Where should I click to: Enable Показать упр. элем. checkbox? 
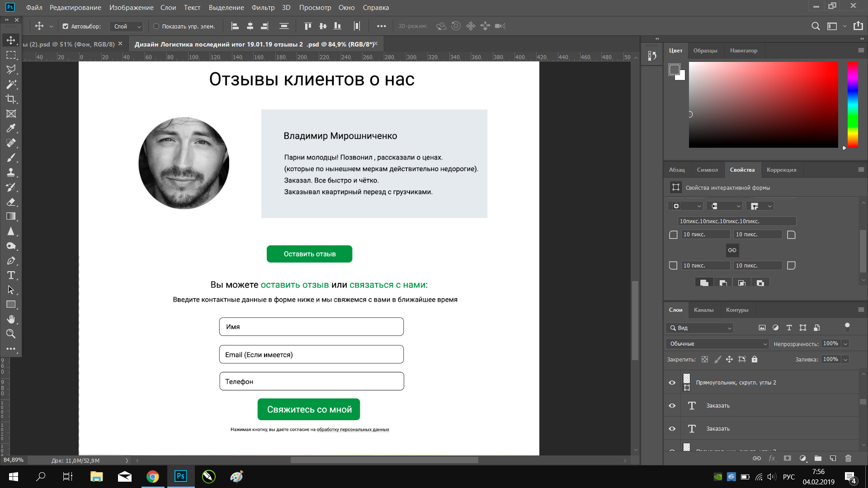pyautogui.click(x=156, y=26)
